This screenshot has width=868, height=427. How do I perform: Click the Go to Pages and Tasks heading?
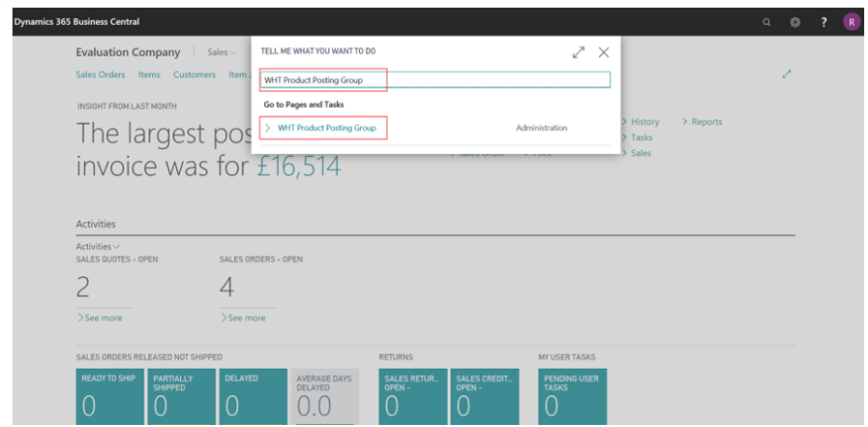click(303, 105)
